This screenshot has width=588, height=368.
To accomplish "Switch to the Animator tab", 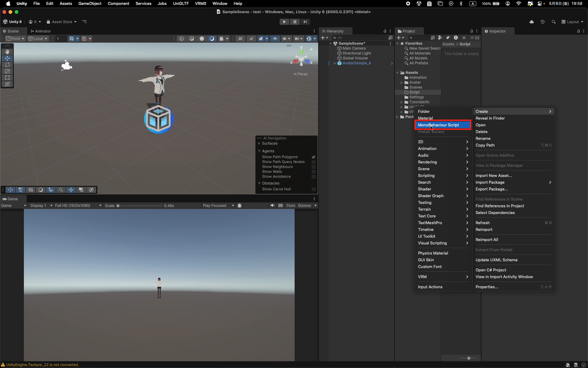I will click(40, 31).
